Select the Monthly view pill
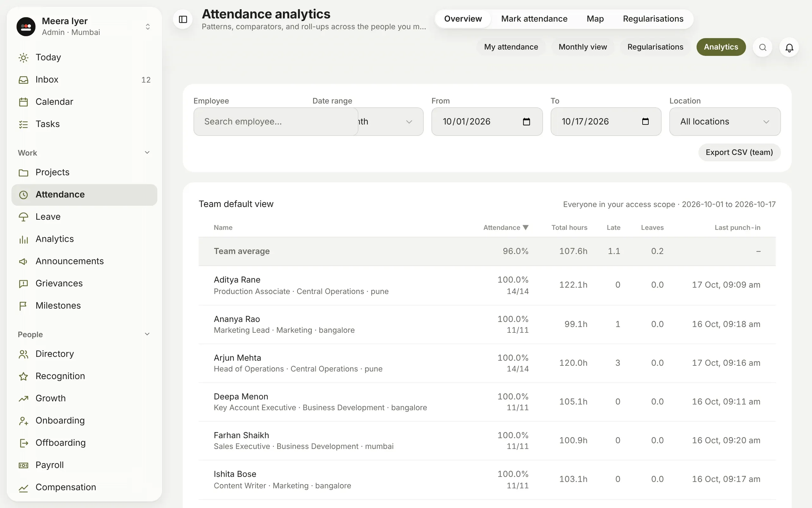 click(582, 47)
